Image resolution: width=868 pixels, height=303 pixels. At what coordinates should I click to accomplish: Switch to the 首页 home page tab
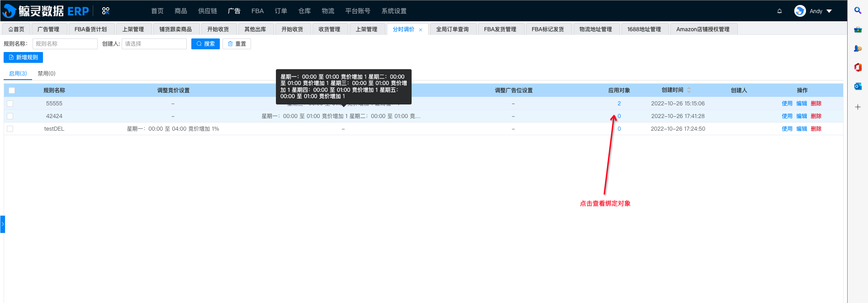pyautogui.click(x=16, y=29)
